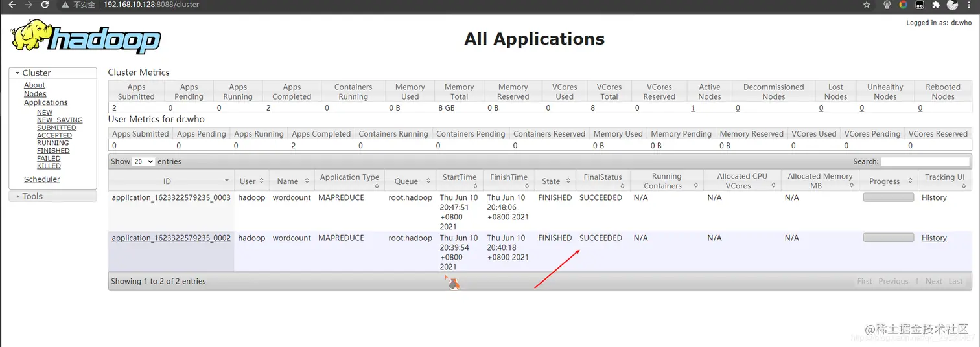Click progress bar of application 0003
The height and width of the screenshot is (347, 980).
click(x=889, y=197)
